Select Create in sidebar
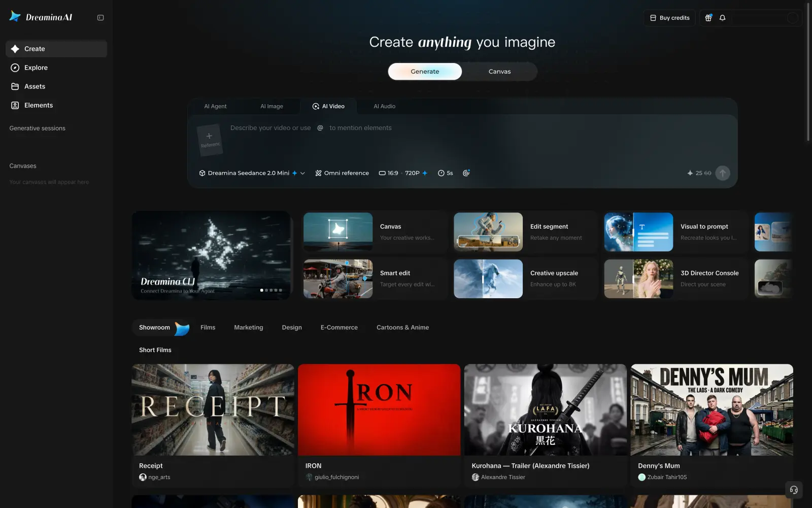 pyautogui.click(x=56, y=49)
